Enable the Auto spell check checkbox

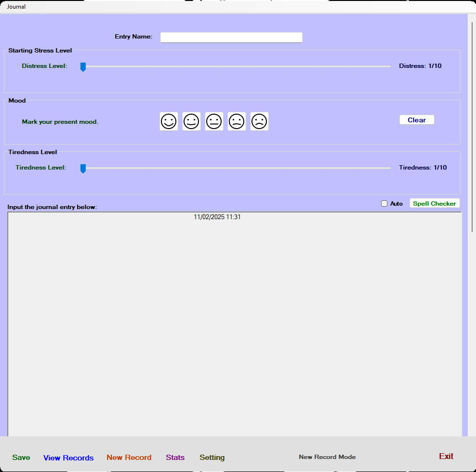(x=384, y=204)
